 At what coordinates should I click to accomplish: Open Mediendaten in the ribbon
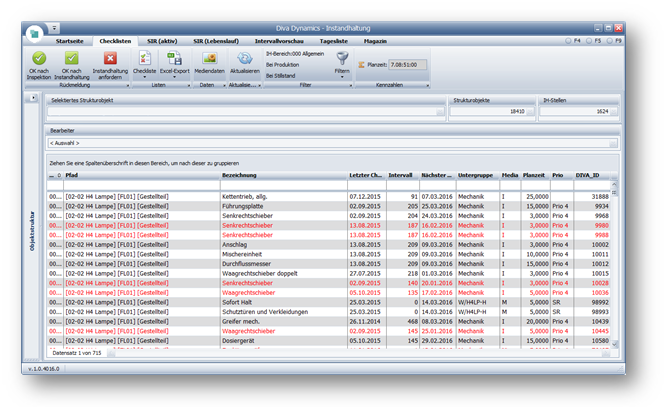(209, 59)
